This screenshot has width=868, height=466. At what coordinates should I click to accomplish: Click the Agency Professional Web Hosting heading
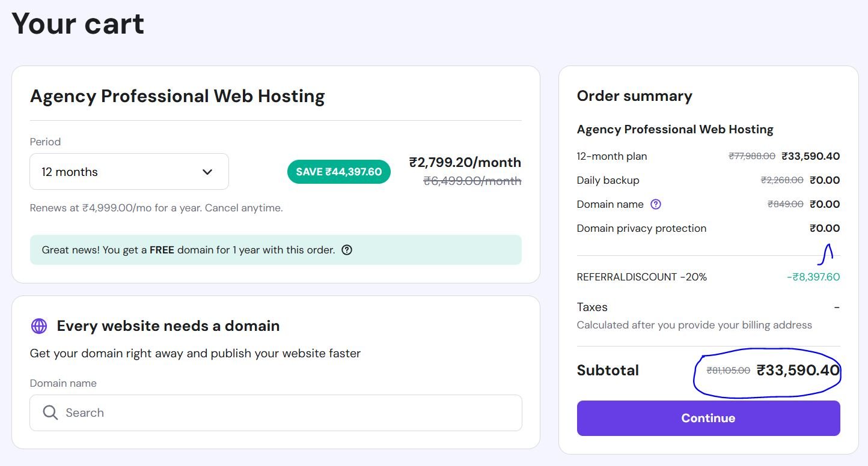tap(177, 96)
